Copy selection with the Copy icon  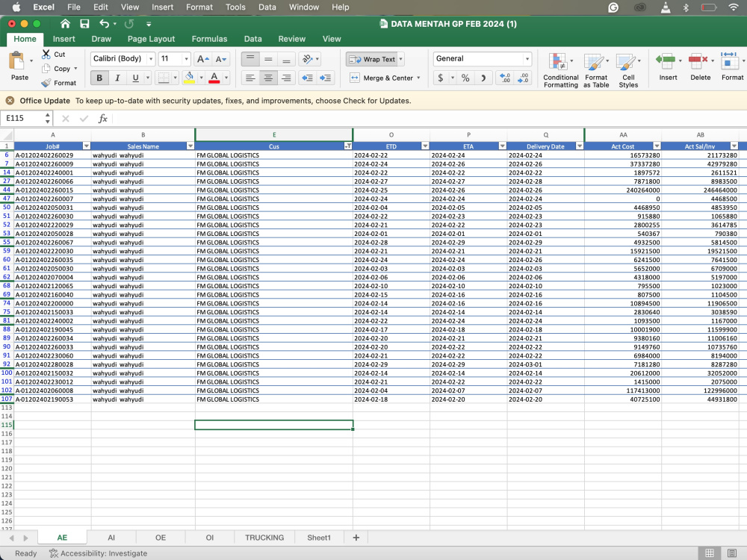pyautogui.click(x=46, y=69)
